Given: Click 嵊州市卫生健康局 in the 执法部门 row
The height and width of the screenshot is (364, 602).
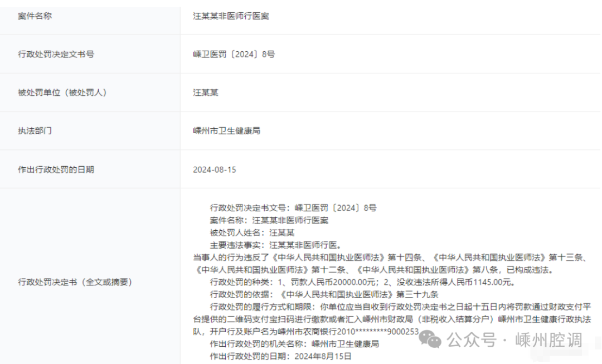Looking at the screenshot, I should pyautogui.click(x=227, y=131).
